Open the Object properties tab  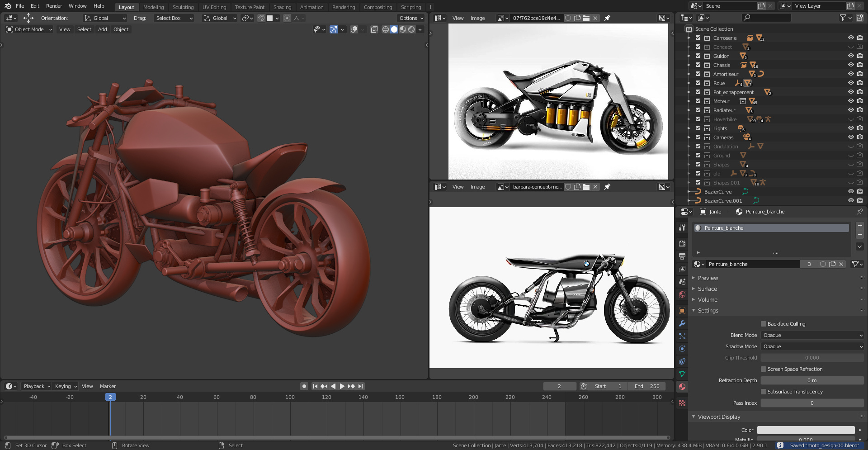682,310
